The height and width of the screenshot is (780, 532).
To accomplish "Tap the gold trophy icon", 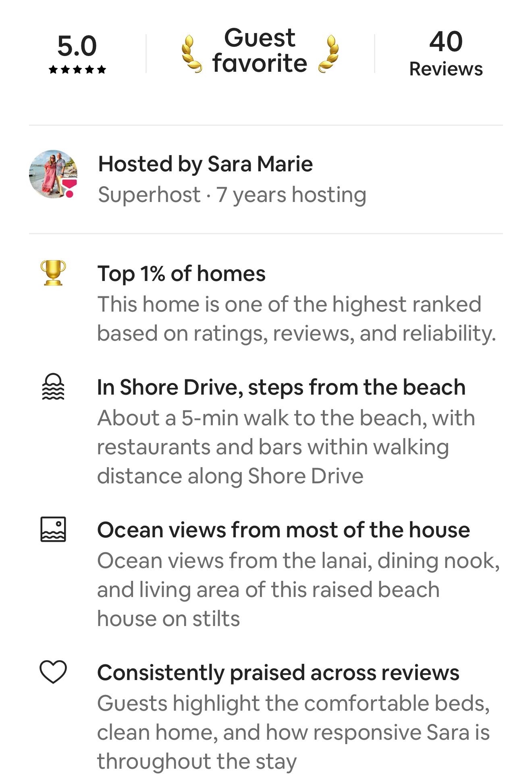I will click(x=53, y=273).
